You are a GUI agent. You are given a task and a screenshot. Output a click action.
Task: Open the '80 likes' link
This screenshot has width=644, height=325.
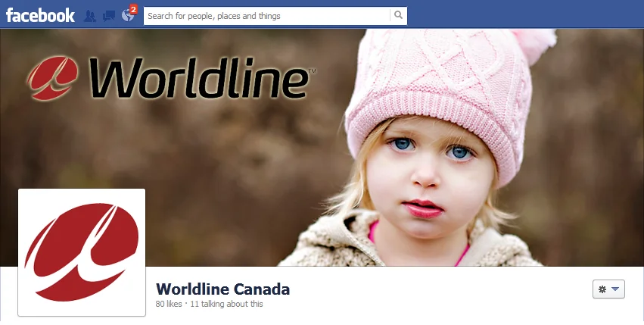pos(169,304)
